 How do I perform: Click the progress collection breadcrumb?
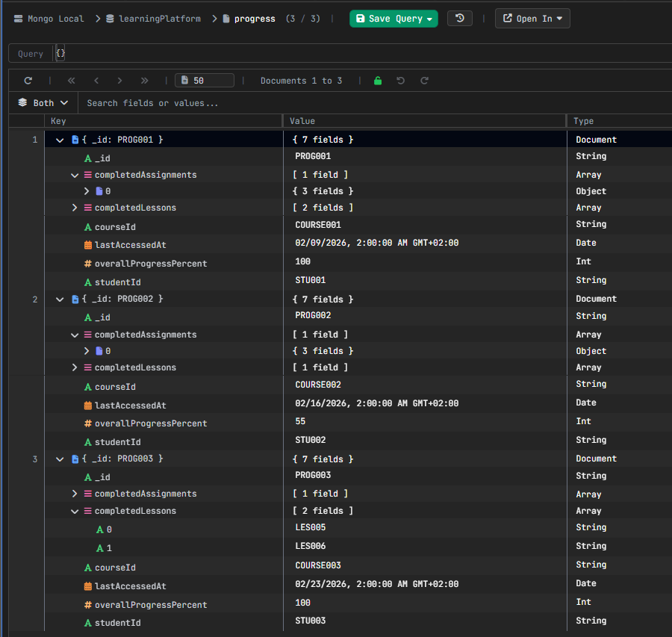coord(249,19)
